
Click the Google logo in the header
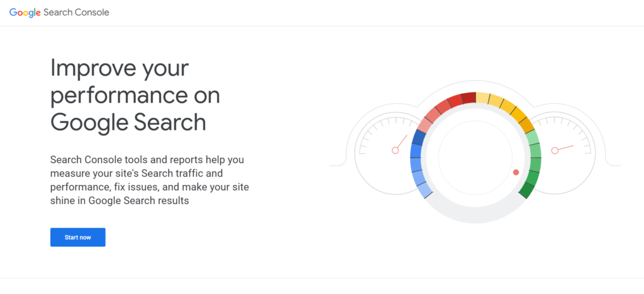coord(25,13)
